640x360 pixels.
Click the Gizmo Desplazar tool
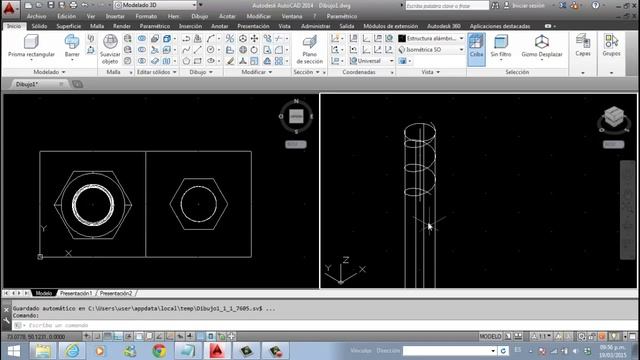click(542, 47)
